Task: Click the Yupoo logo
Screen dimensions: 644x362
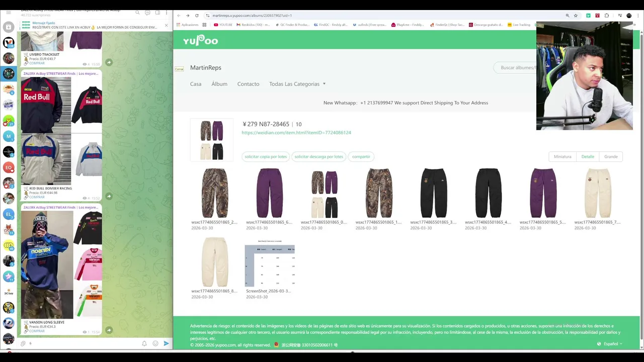Action: (x=200, y=41)
